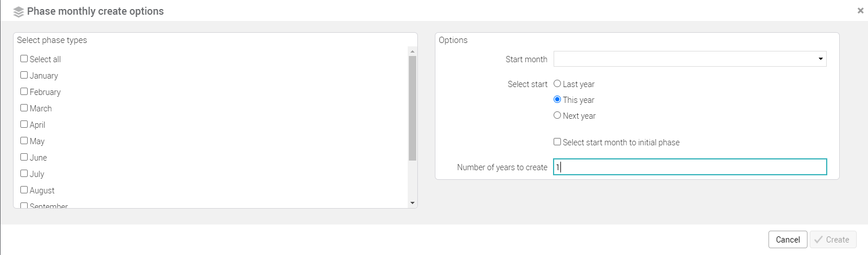Open the Start month dropdown
This screenshot has width=868, height=255.
point(690,59)
